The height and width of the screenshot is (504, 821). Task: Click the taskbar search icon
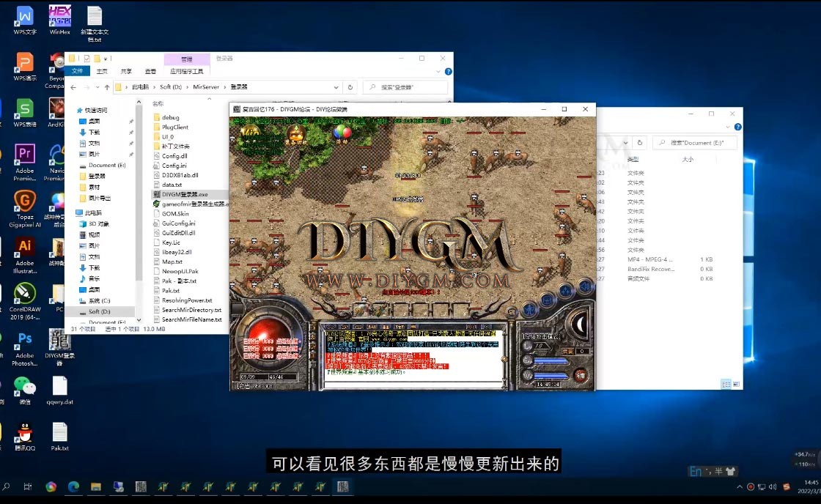[7, 486]
